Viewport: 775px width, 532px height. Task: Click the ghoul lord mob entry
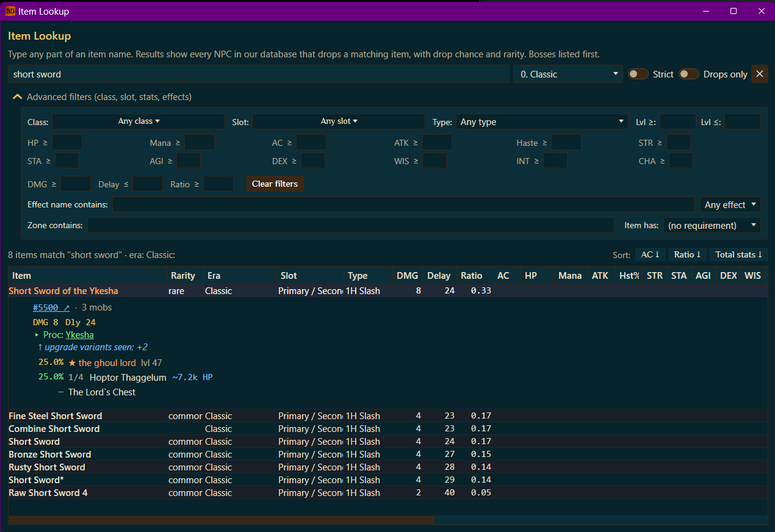[107, 362]
